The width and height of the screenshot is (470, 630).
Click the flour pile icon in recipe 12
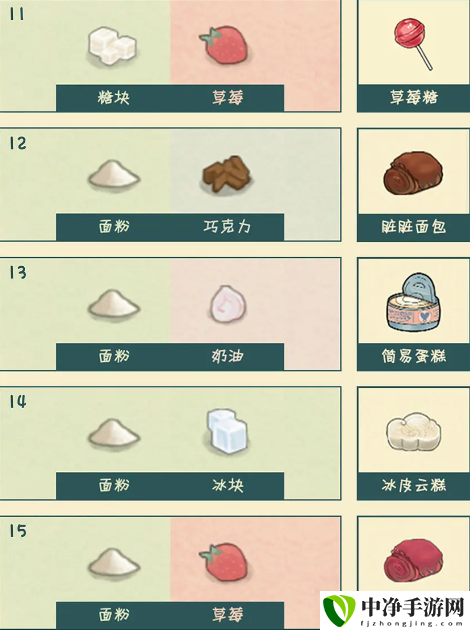click(x=114, y=175)
